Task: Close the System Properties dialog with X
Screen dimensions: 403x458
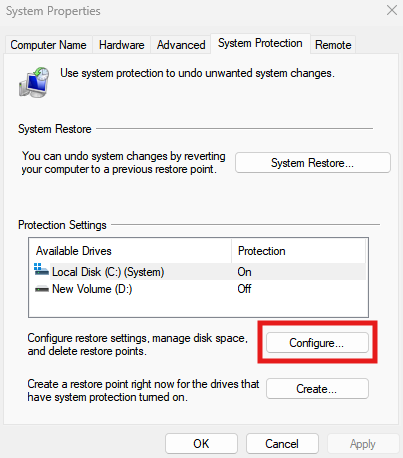Action: click(x=392, y=10)
